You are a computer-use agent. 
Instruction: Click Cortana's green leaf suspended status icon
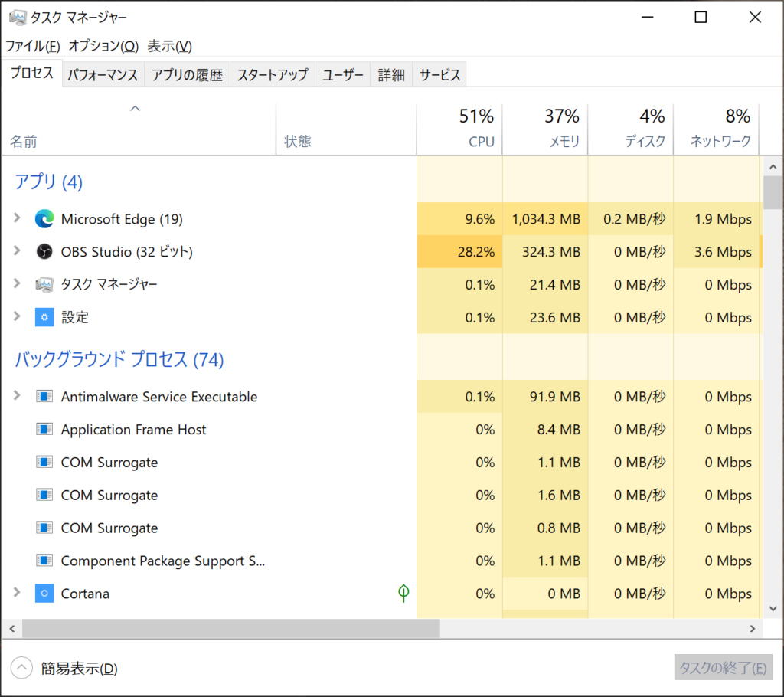click(x=403, y=593)
